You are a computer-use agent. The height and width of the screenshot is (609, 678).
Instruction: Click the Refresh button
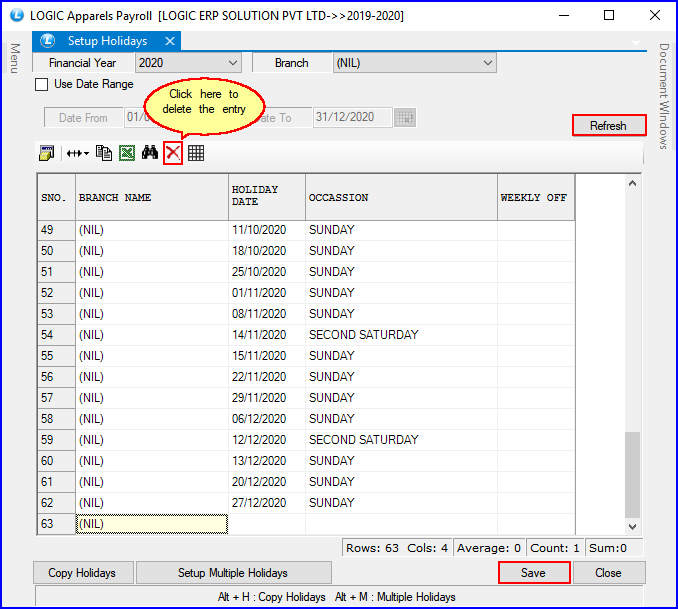click(609, 125)
